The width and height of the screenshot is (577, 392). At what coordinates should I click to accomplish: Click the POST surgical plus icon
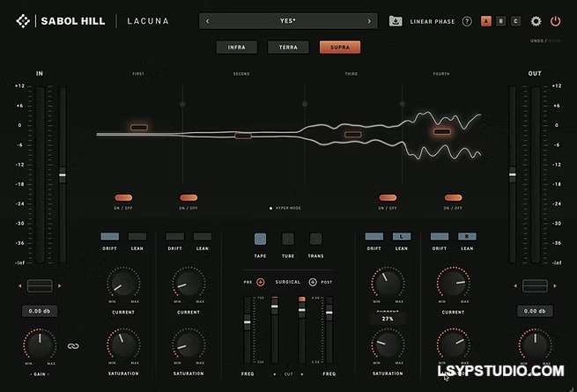pyautogui.click(x=313, y=282)
